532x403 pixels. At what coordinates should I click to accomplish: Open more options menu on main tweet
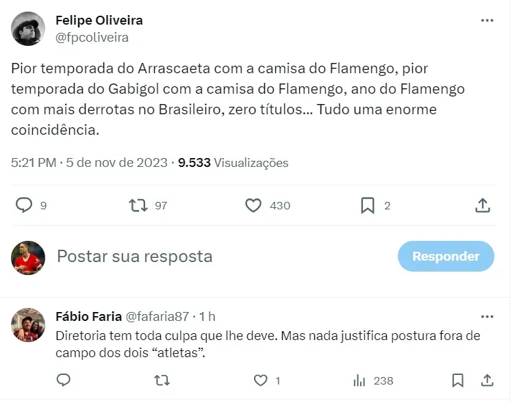487,21
